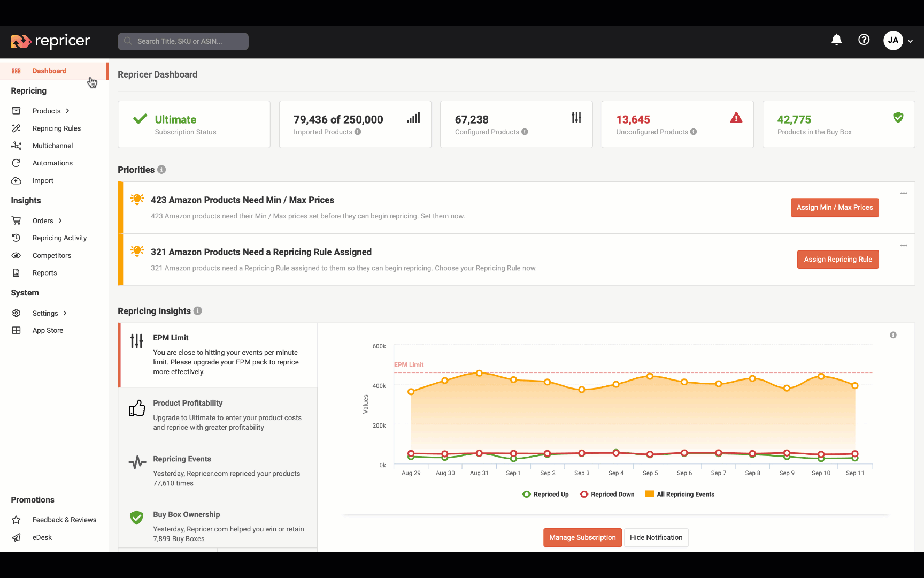Click the 67,238 Configured Products card
The height and width of the screenshot is (578, 924).
coord(517,124)
